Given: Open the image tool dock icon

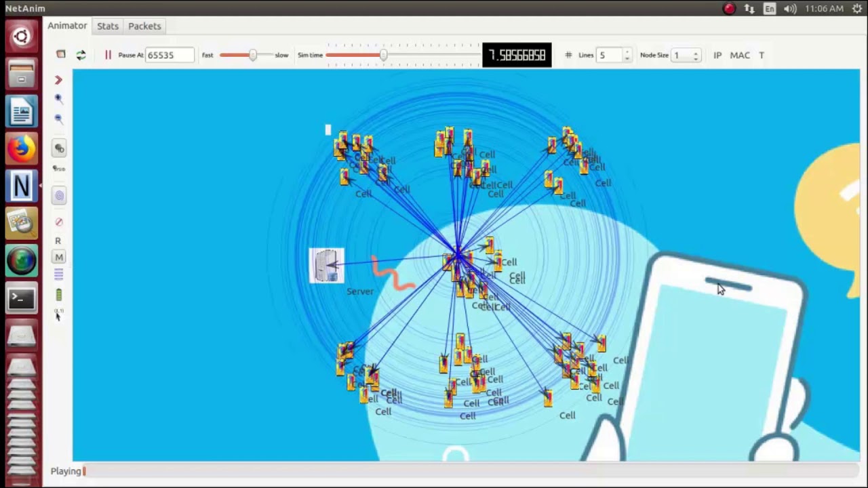Looking at the screenshot, I should pyautogui.click(x=21, y=224).
